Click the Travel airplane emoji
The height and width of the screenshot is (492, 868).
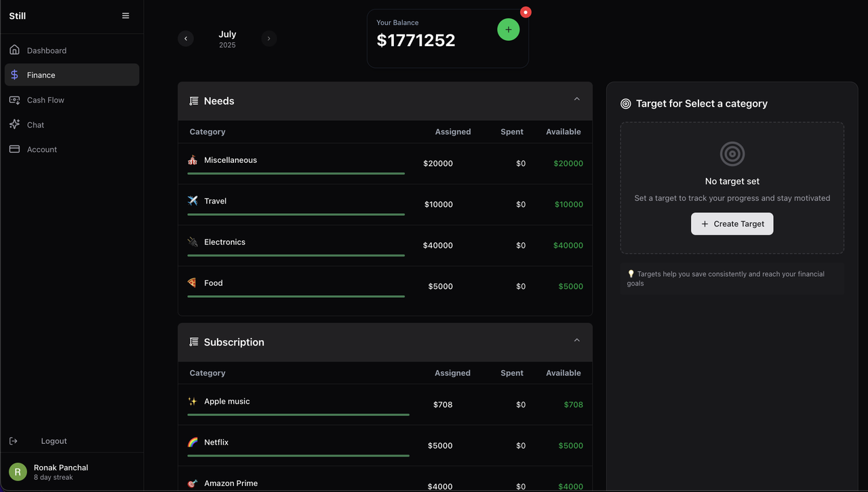tap(193, 201)
